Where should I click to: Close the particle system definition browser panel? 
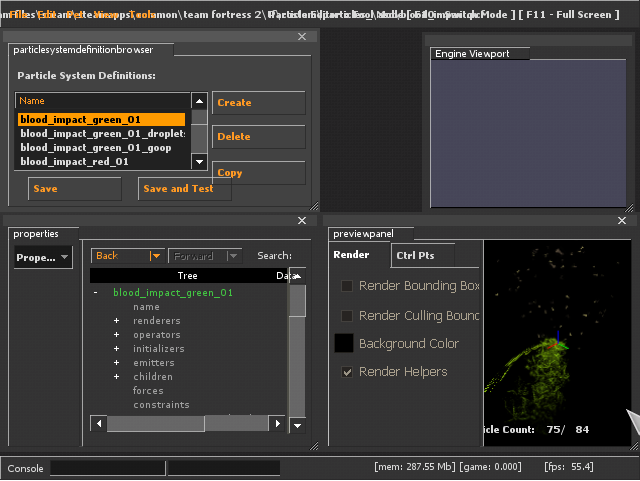click(302, 37)
